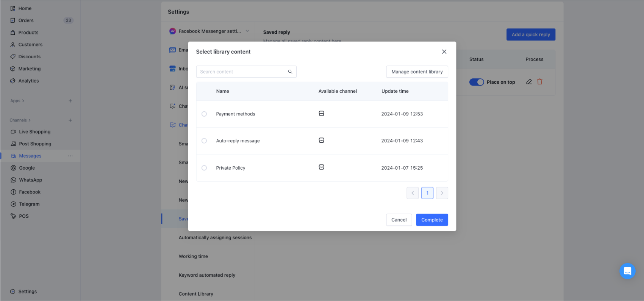Select the Payment methods radio button

tap(204, 114)
